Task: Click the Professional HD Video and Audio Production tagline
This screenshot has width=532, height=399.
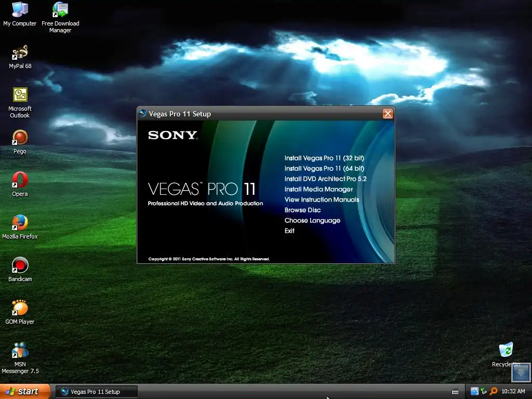Action: [x=205, y=203]
